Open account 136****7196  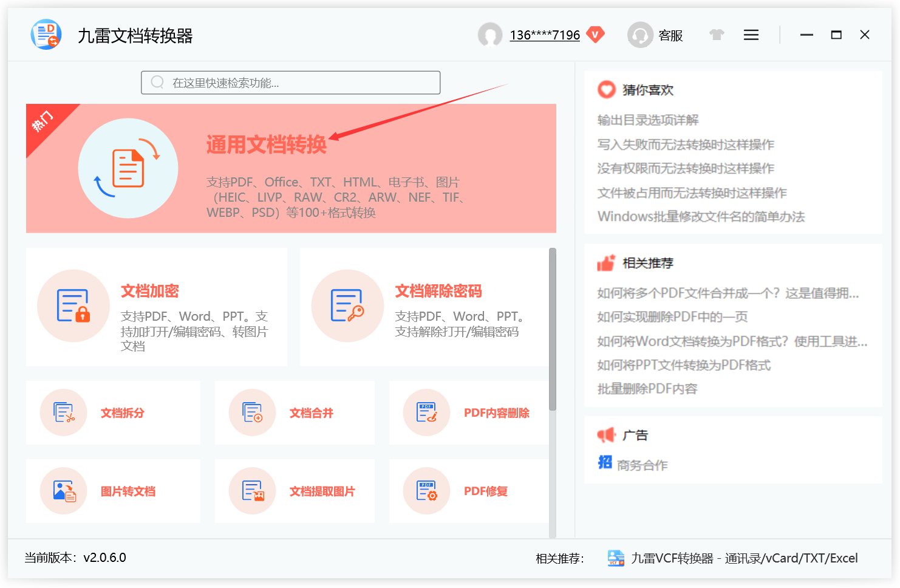545,35
